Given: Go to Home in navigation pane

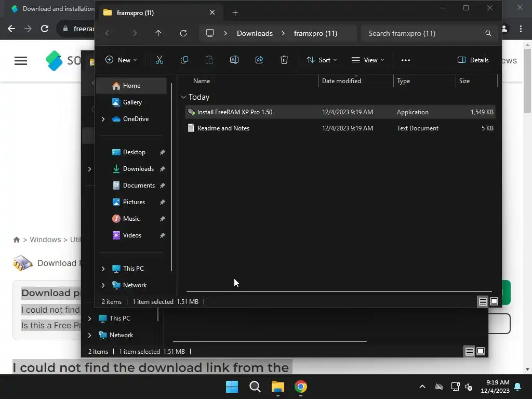Looking at the screenshot, I should [131, 86].
